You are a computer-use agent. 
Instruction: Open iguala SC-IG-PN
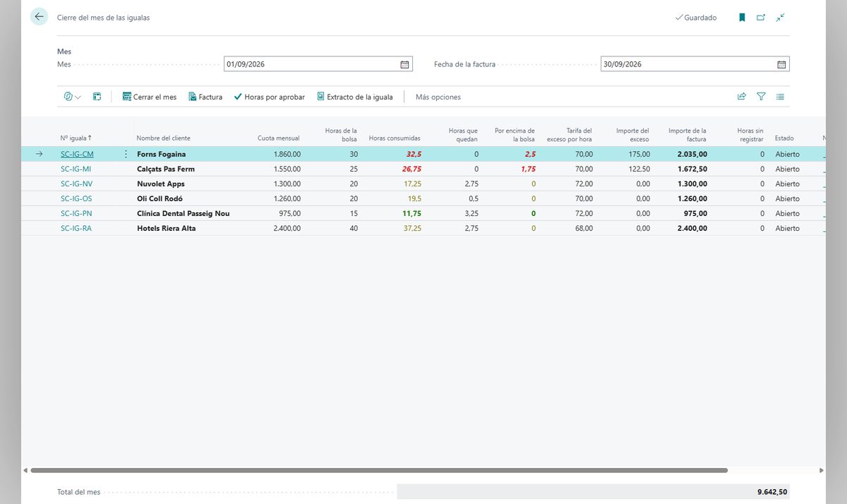click(76, 214)
